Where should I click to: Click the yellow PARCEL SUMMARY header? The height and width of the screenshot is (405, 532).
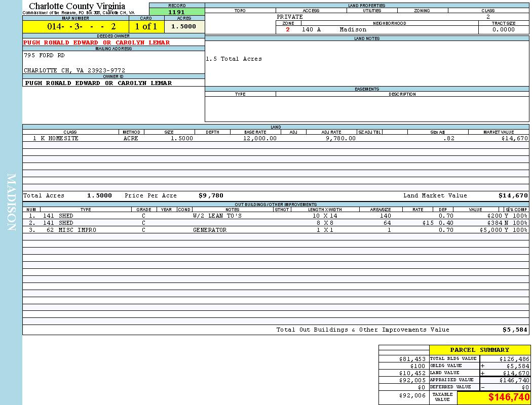point(479,350)
